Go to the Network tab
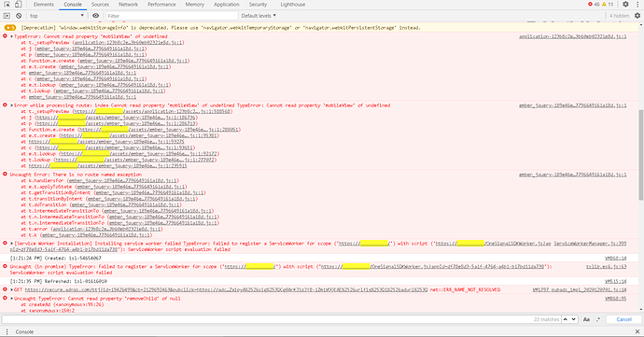This screenshot has width=644, height=337. click(x=128, y=4)
